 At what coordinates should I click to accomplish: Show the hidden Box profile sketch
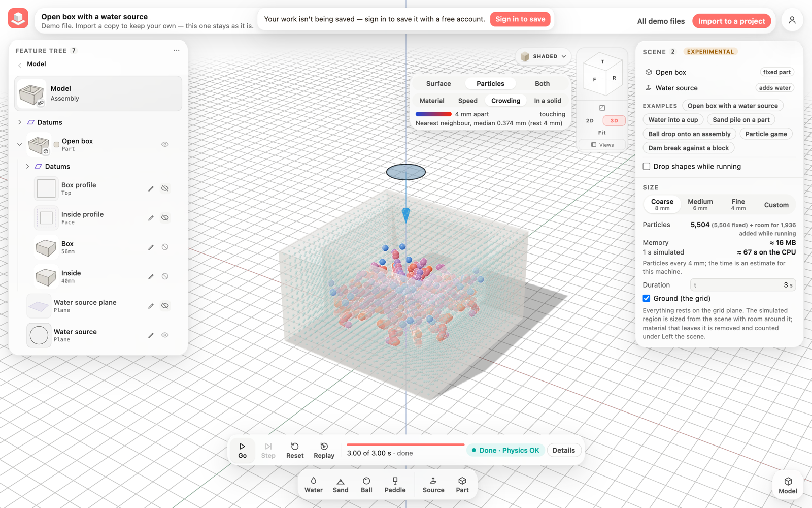165,188
